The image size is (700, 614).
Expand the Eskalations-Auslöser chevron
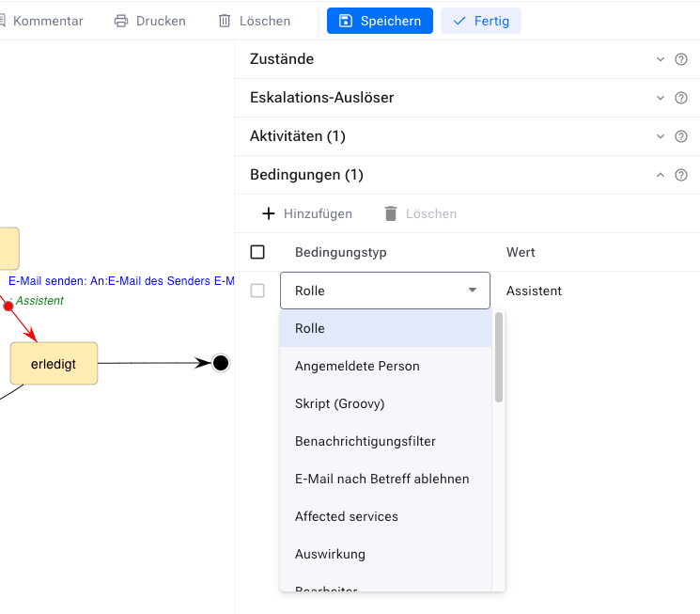point(660,98)
